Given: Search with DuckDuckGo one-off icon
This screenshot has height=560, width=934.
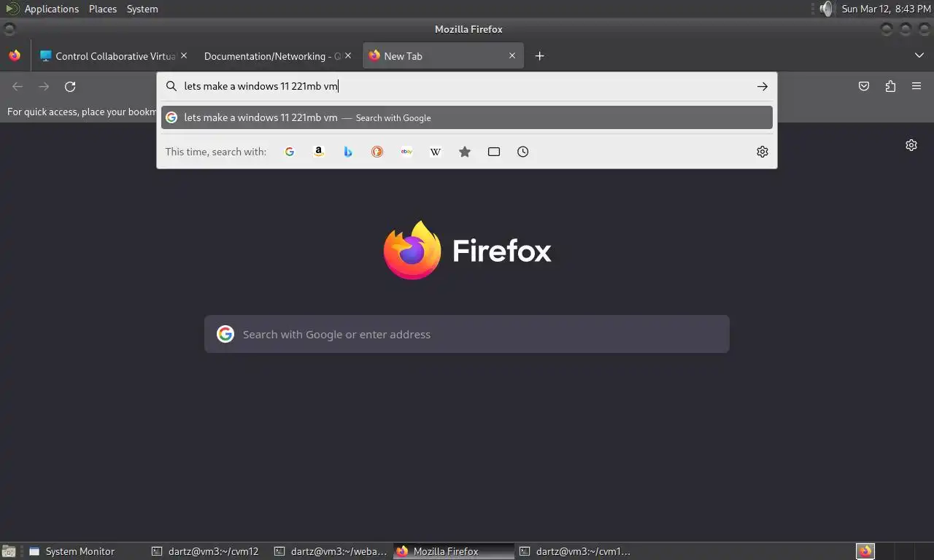Looking at the screenshot, I should pos(377,152).
